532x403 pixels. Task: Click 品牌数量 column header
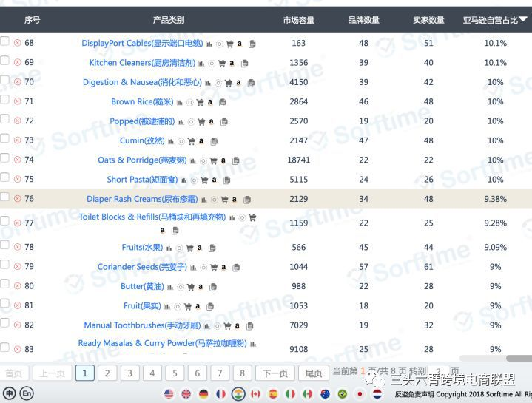[x=363, y=21]
